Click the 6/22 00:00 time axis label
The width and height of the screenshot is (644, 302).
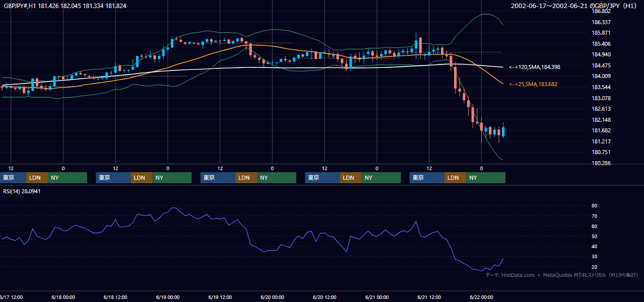(x=481, y=297)
